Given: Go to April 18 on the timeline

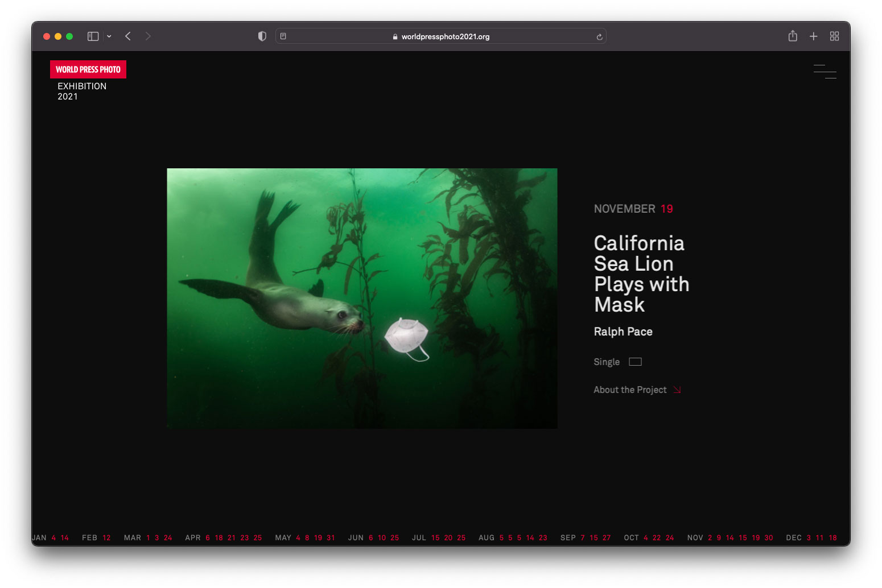Looking at the screenshot, I should click(x=219, y=537).
